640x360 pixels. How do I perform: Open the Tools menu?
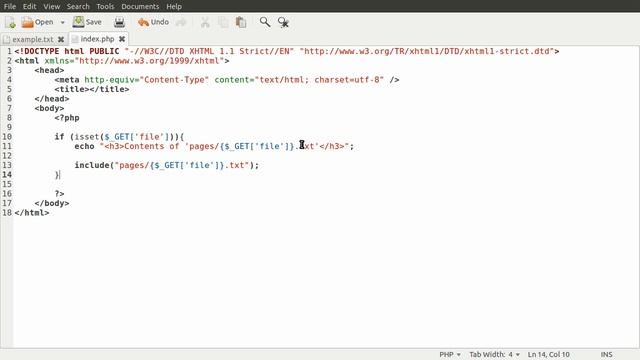pyautogui.click(x=105, y=7)
